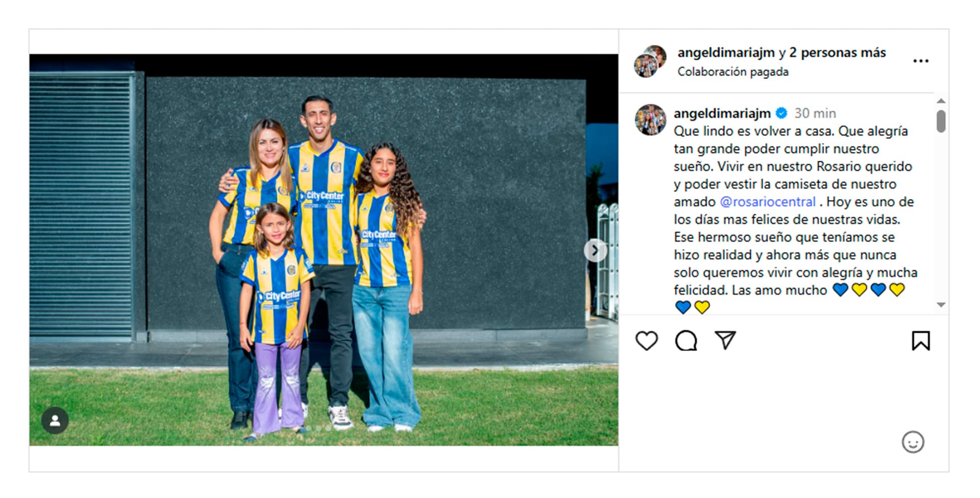This screenshot has height=498, width=980.
Task: Click the scrollbar down arrow in caption
Action: click(941, 305)
